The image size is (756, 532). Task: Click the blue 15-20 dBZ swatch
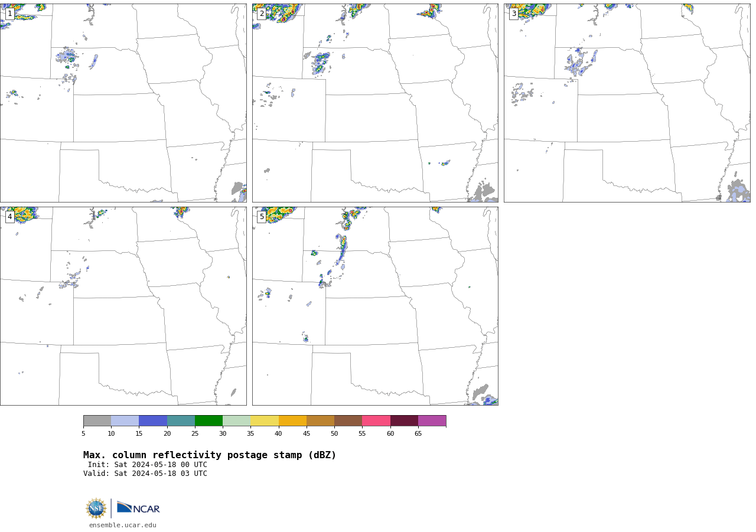point(153,420)
